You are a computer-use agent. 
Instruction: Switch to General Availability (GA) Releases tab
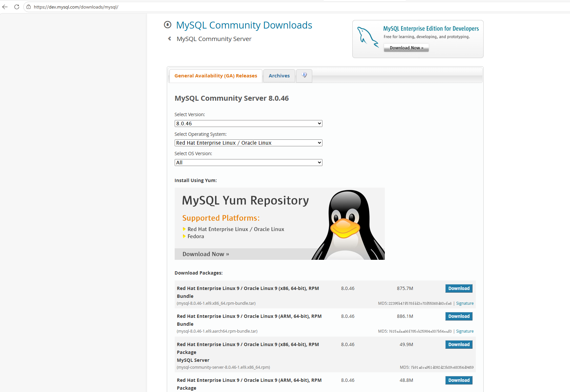click(x=216, y=76)
